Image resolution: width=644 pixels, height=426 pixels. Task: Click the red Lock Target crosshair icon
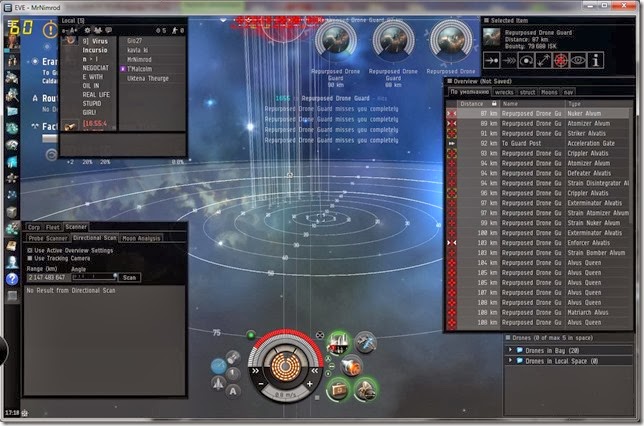coord(561,60)
